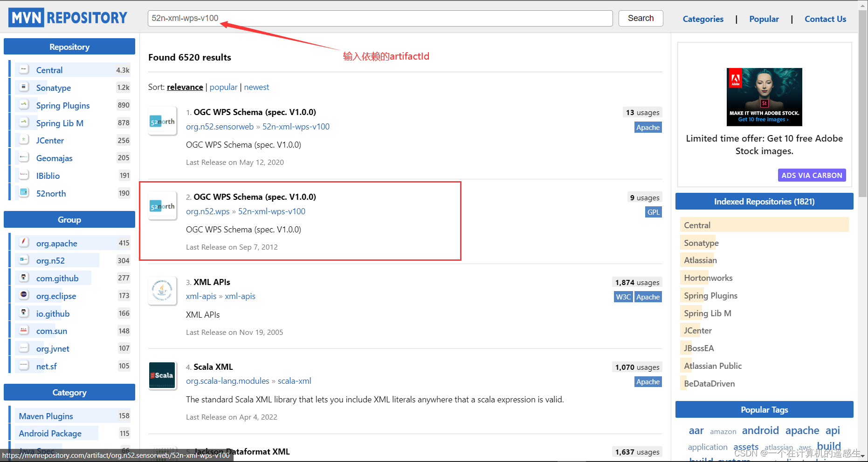868x462 pixels.
Task: Open 52n-xml-wps-v100 artifact under org.n52.wps
Action: tap(272, 211)
